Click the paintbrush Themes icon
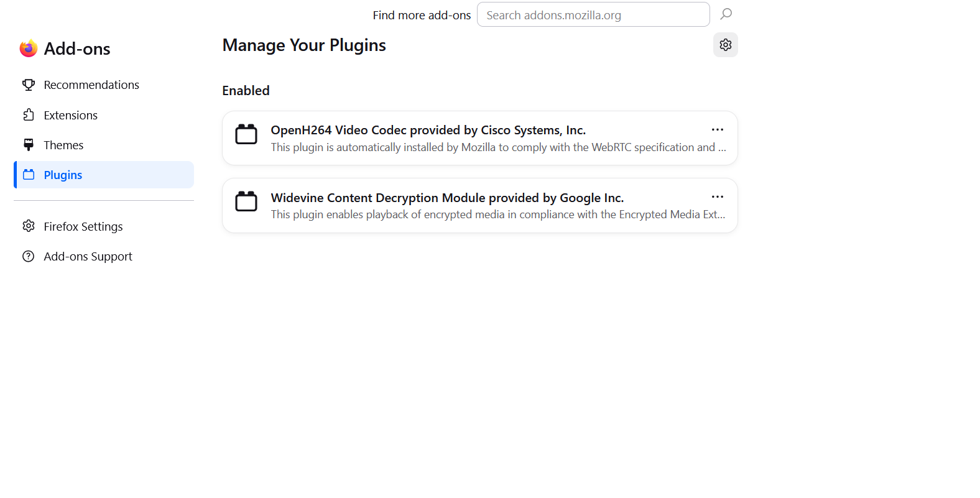 29,145
